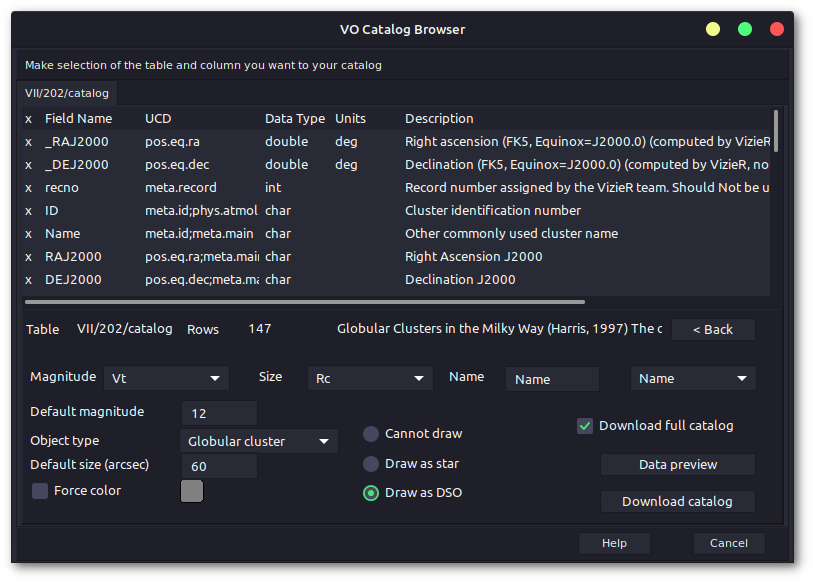Enable the Force color checkbox
Screen dimensions: 813x582
point(40,491)
